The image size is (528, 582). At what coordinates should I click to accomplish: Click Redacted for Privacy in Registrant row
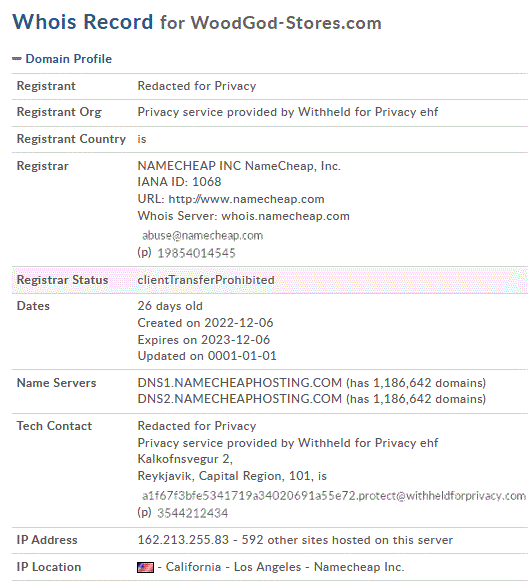point(197,86)
